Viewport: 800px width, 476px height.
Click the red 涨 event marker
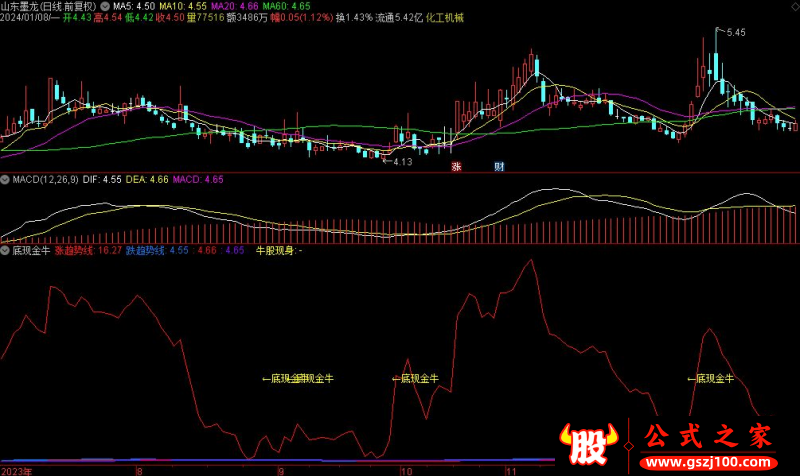tap(456, 167)
